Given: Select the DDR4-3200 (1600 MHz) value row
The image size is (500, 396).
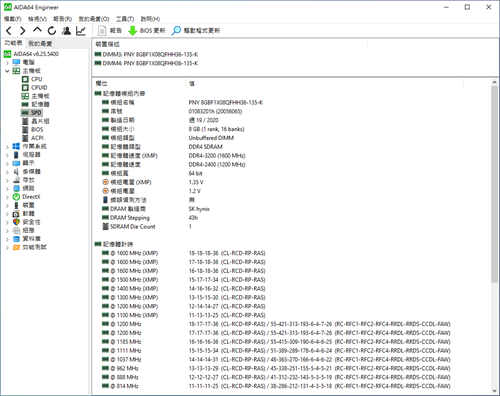Looking at the screenshot, I should click(217, 156).
